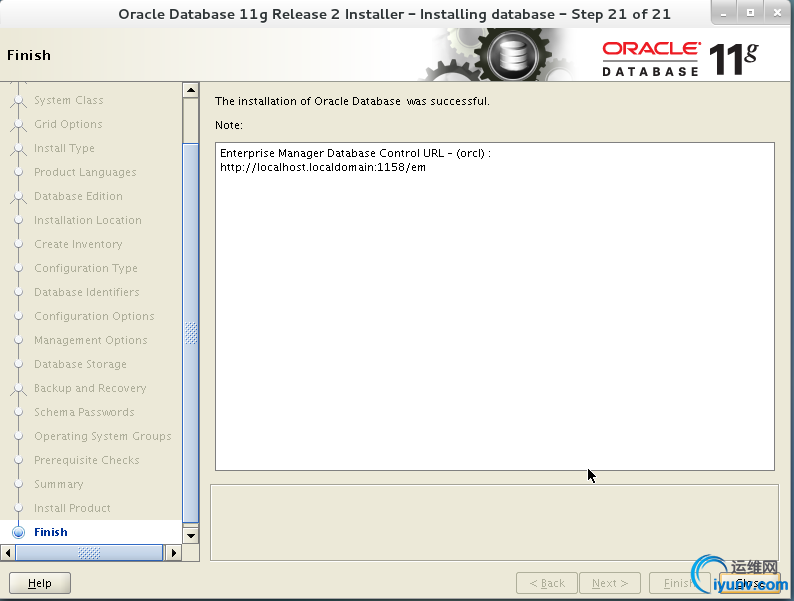Click the sidebar scroll left arrow
794x601 pixels.
[x=8, y=552]
